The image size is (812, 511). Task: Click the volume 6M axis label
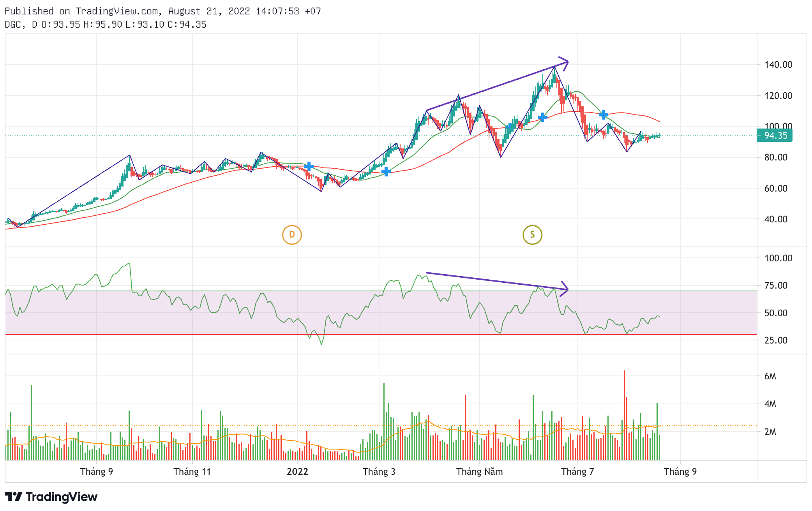pyautogui.click(x=770, y=376)
